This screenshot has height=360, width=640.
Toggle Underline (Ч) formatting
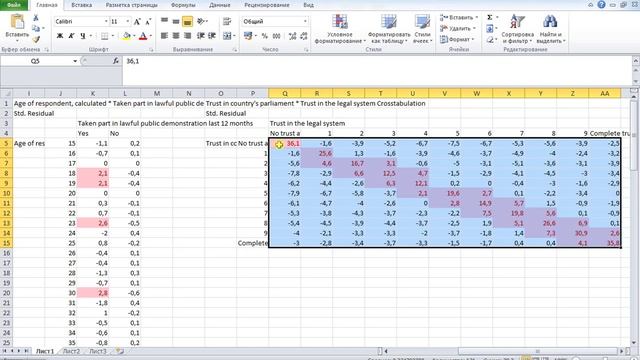[x=83, y=36]
